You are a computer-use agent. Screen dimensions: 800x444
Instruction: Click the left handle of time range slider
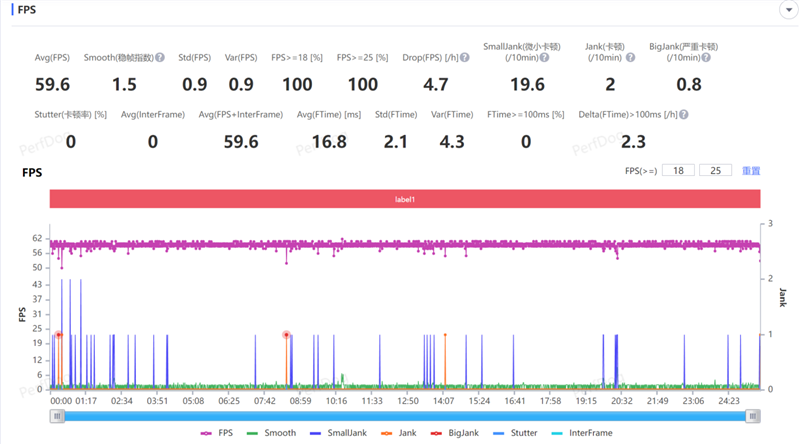[56, 415]
